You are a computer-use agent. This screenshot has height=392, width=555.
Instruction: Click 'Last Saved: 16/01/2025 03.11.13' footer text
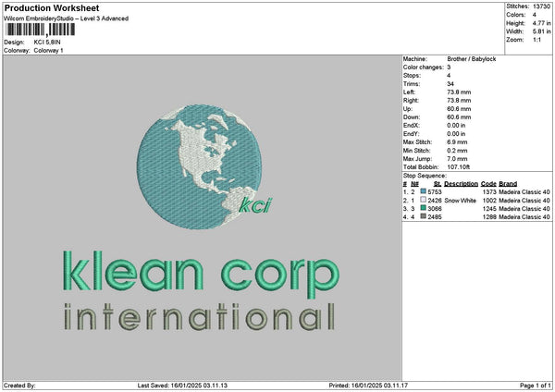point(182,386)
